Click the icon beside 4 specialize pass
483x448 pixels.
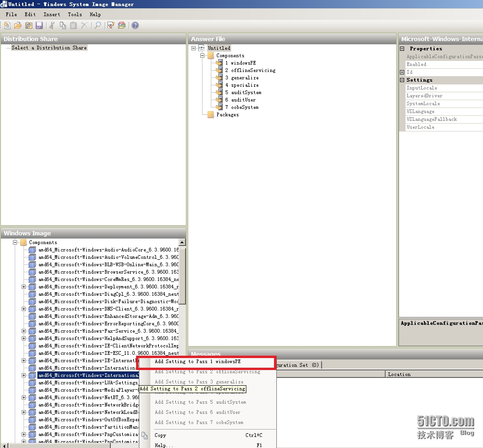(x=219, y=85)
